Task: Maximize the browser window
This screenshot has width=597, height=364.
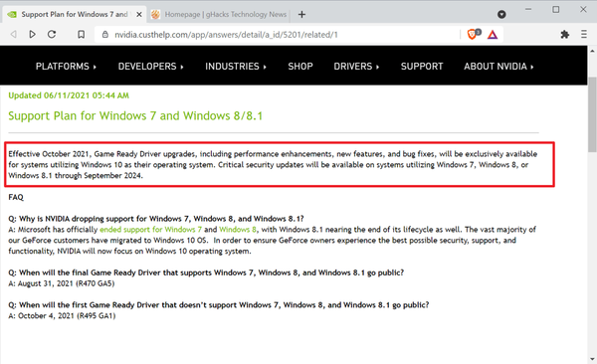Action: [x=556, y=10]
